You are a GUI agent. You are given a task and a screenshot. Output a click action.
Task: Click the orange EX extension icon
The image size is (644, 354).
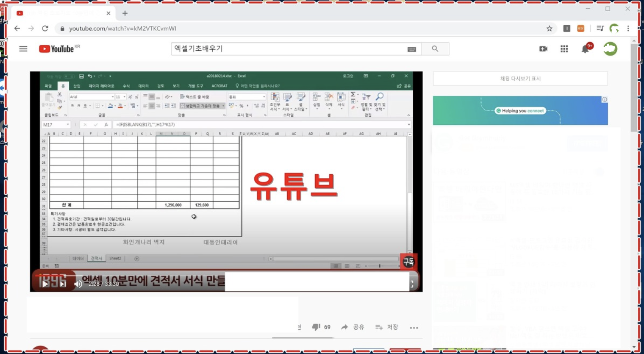(x=581, y=28)
